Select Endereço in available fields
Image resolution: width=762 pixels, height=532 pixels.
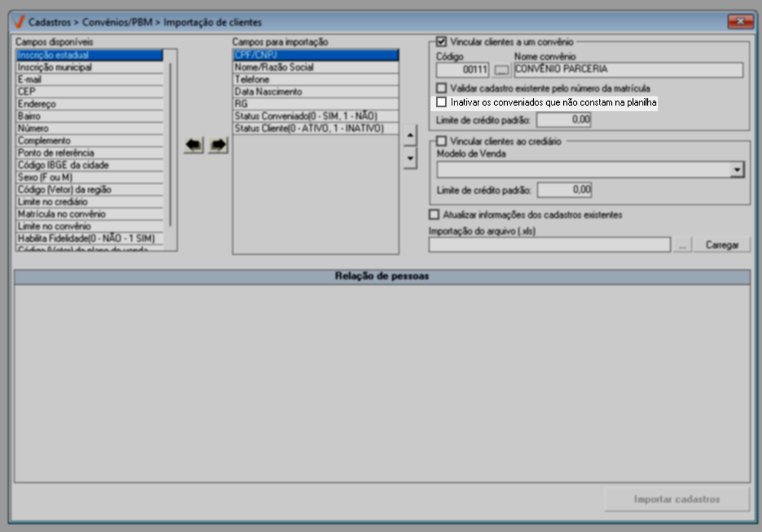89,104
